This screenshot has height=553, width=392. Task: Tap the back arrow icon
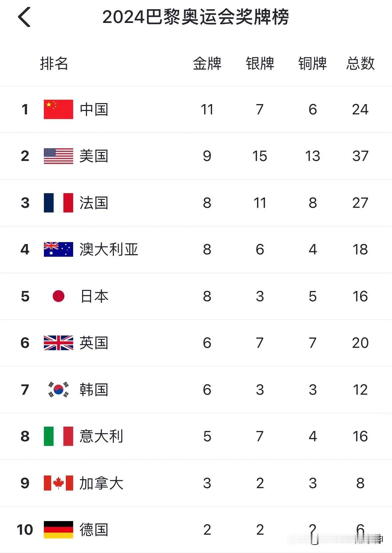coord(24,17)
